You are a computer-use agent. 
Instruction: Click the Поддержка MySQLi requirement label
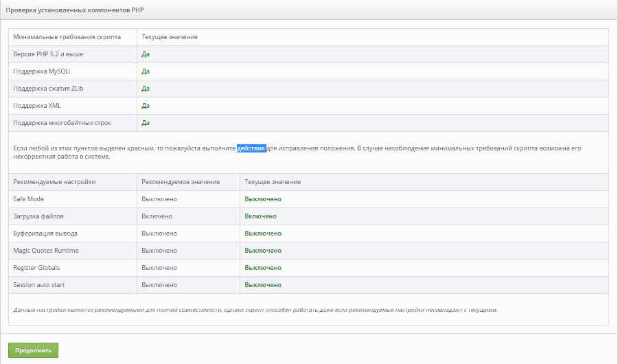pyautogui.click(x=41, y=71)
